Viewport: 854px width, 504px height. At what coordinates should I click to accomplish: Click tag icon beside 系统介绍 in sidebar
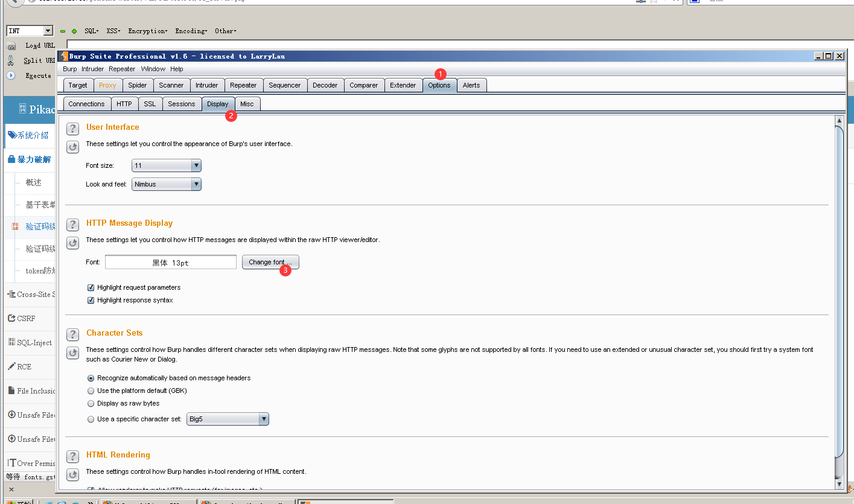(x=12, y=135)
